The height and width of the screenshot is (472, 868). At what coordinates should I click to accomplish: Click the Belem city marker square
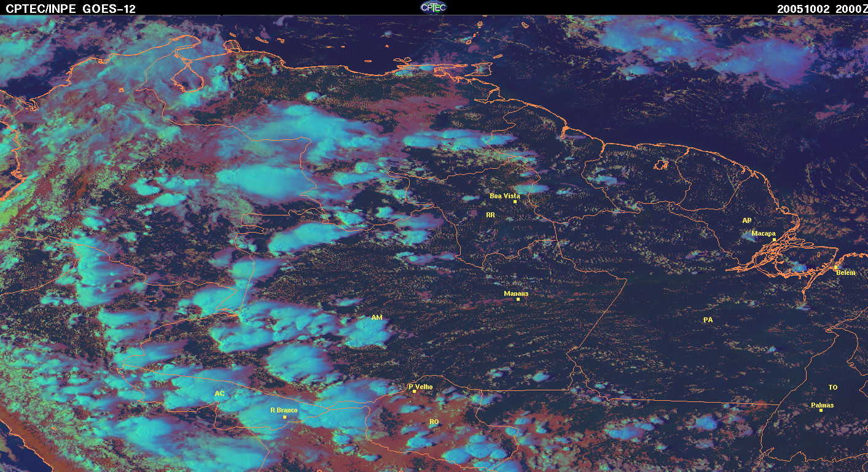(837, 268)
